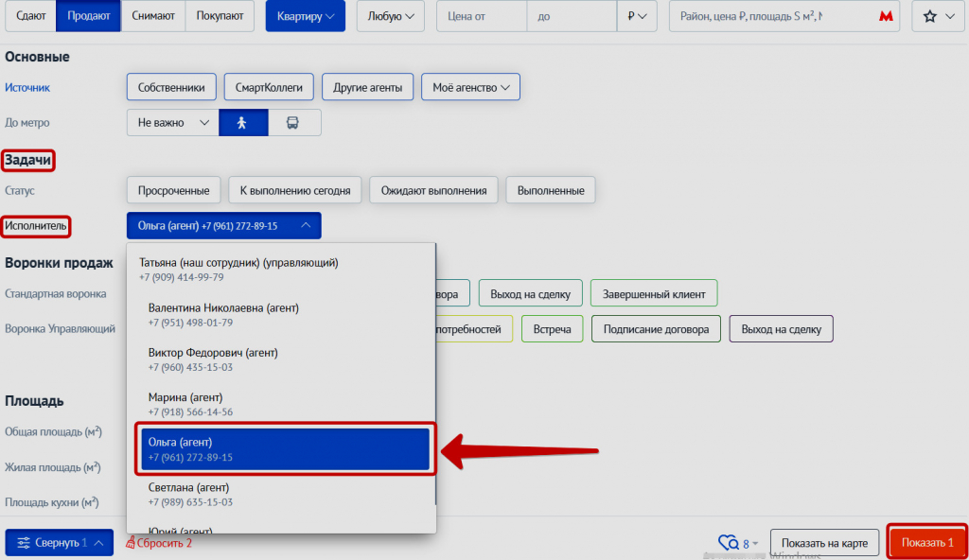Click the Показать 1 button

927,543
